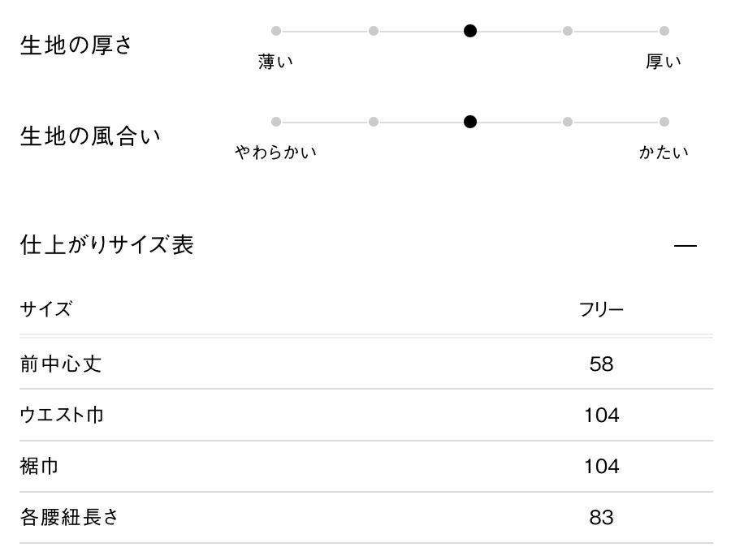Select the fourth dot on 生地の風合い scale
The width and height of the screenshot is (731, 560).
pos(567,122)
